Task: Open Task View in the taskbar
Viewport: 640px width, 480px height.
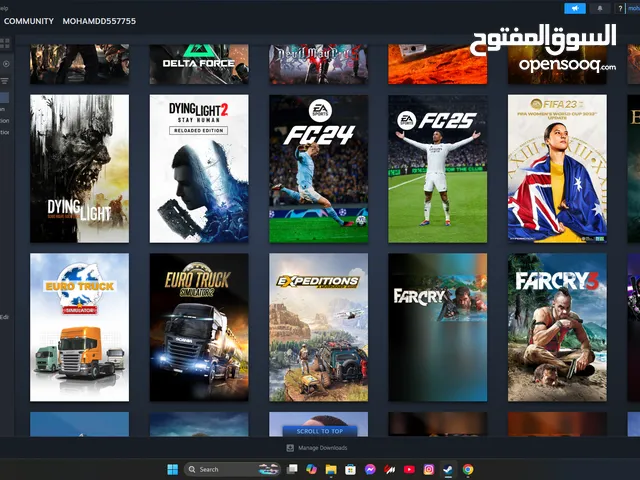Action: tap(292, 469)
